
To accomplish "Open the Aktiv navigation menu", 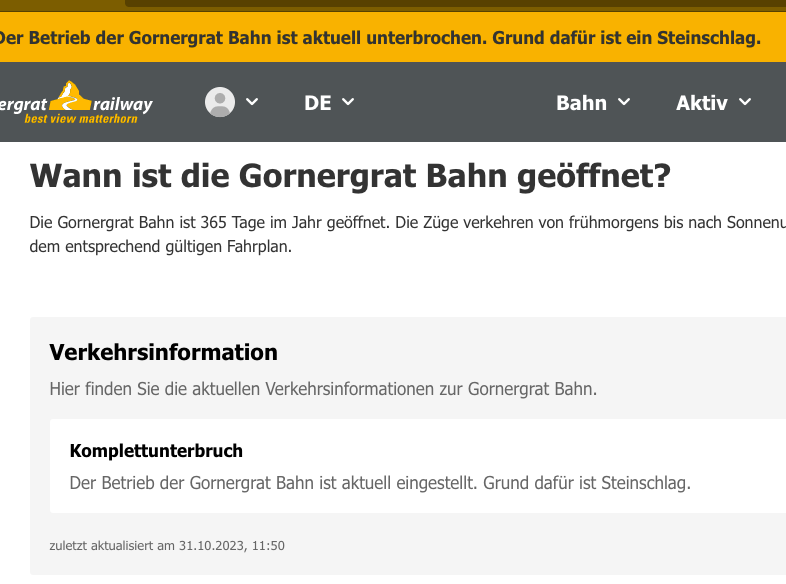I will [x=714, y=103].
